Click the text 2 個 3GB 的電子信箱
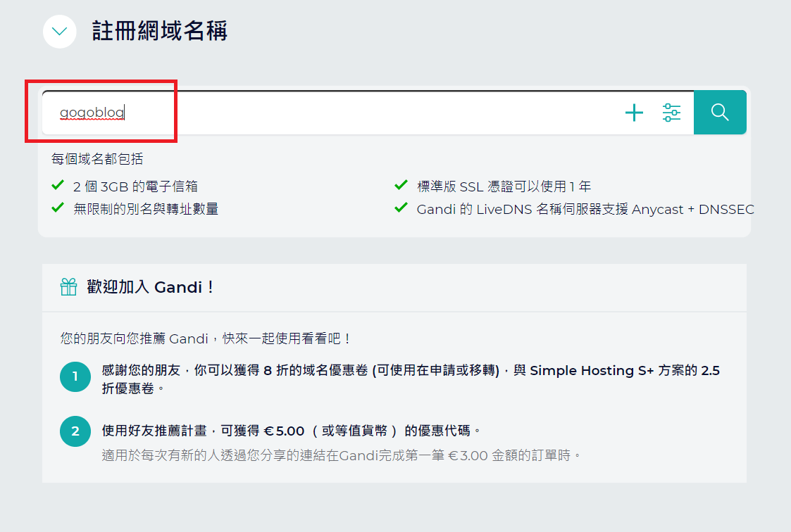 click(135, 186)
